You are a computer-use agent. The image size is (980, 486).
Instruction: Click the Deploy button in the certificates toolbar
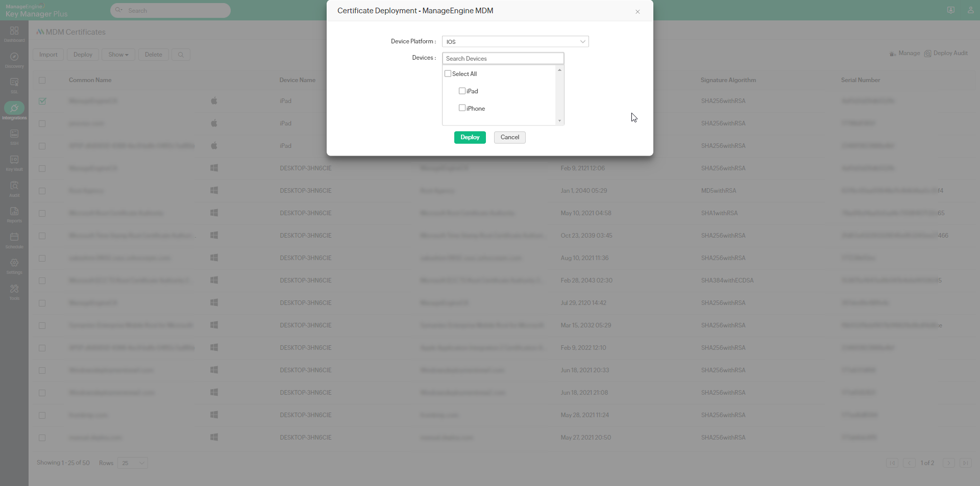pos(83,55)
